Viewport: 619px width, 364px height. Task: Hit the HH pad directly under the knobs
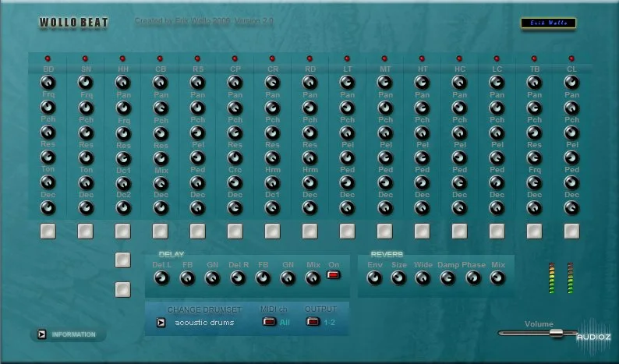coord(122,231)
